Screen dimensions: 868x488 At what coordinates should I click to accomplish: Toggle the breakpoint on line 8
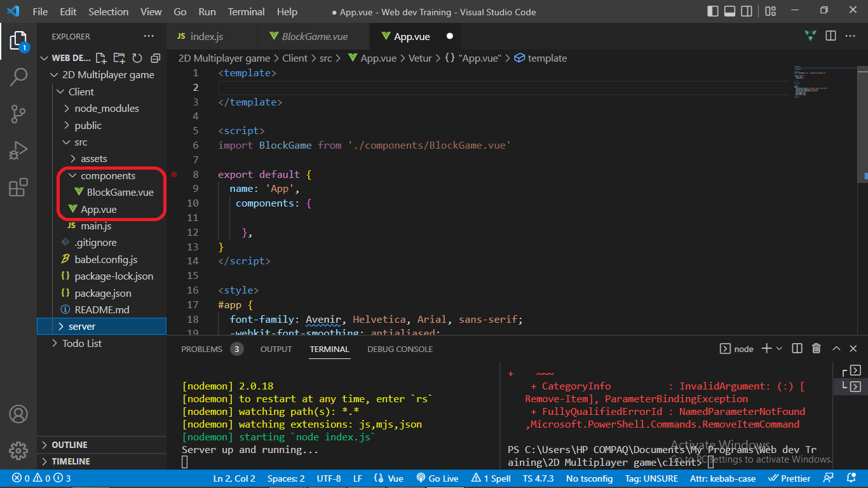pos(174,174)
